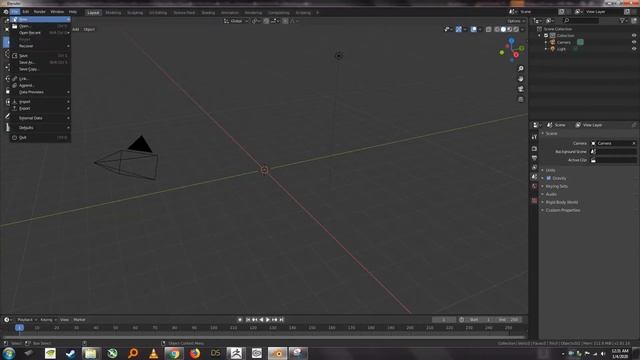Viewport: 640px width, 360px height.
Task: Toggle visibility eye for Collection
Action: pyautogui.click(x=634, y=36)
